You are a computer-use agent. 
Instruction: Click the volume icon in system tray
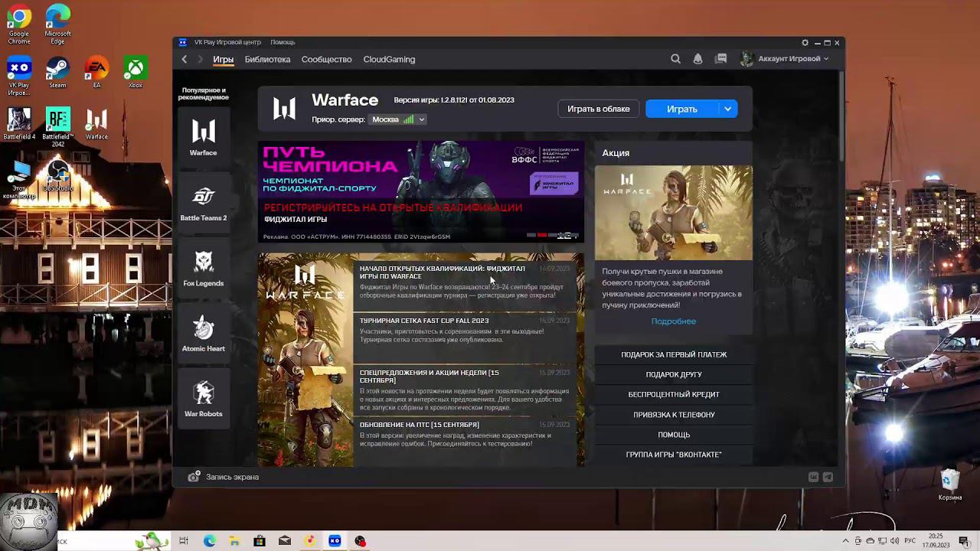click(894, 541)
